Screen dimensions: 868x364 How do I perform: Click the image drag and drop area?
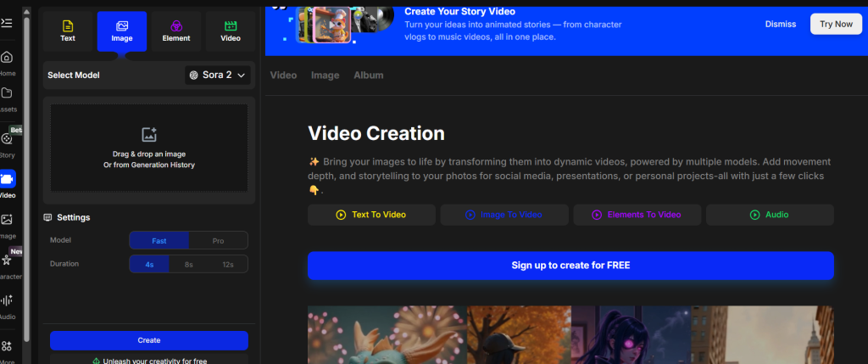[x=149, y=148]
